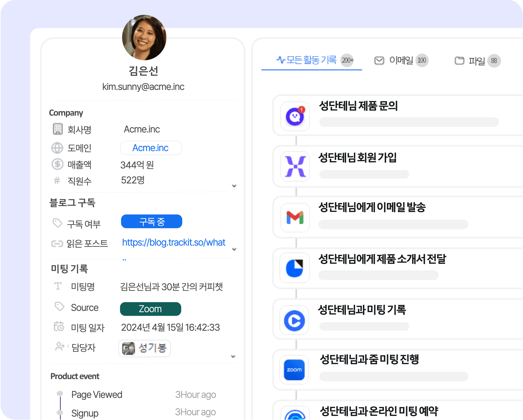
Task: Click the add-person icon beside 담당자
Action: (60, 347)
